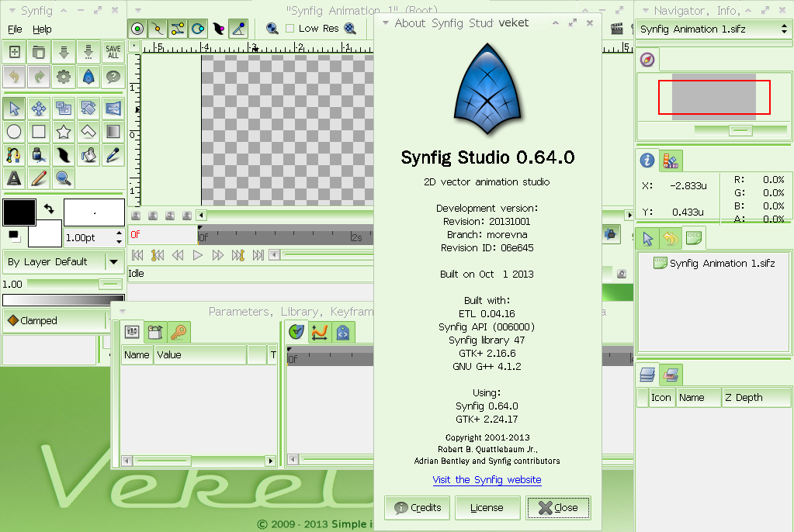
Task: Toggle vertex handles display
Action: pos(158,29)
